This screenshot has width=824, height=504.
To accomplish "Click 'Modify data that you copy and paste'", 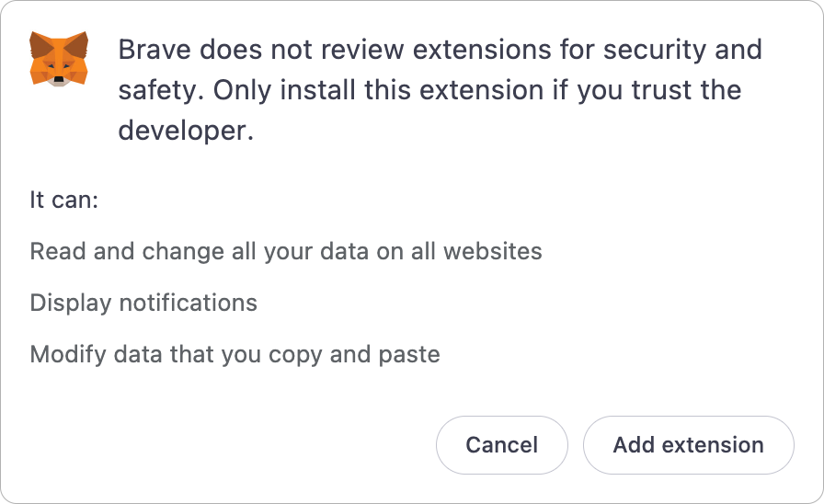I will pyautogui.click(x=235, y=355).
